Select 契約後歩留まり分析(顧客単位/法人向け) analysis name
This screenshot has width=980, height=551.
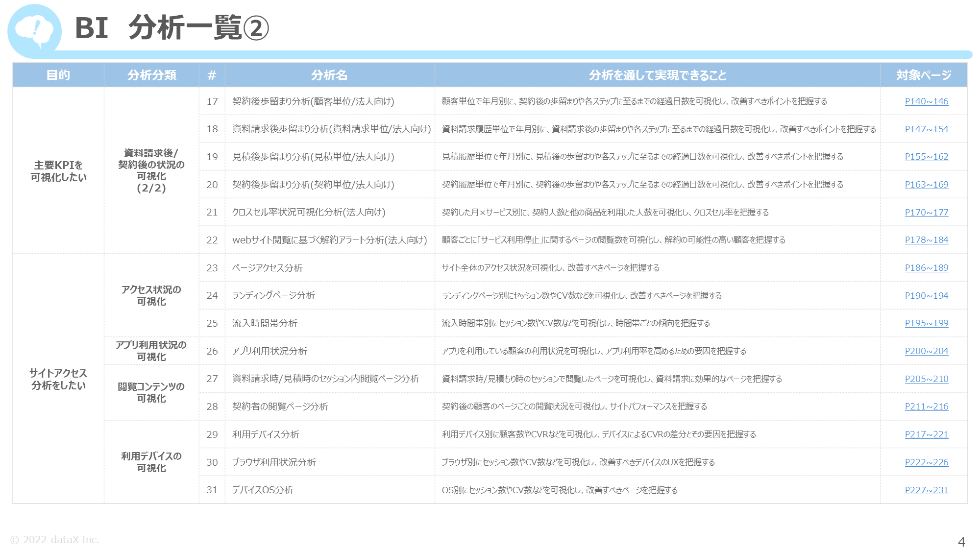(x=313, y=101)
